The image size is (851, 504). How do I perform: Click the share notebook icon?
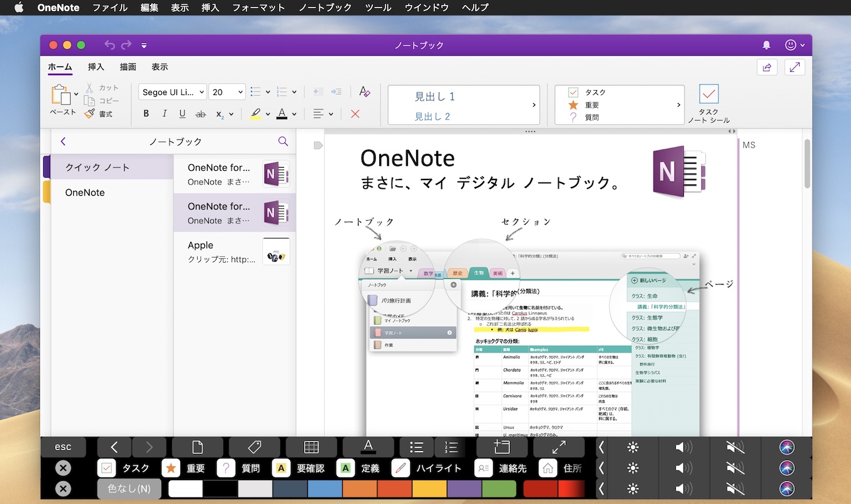[767, 68]
